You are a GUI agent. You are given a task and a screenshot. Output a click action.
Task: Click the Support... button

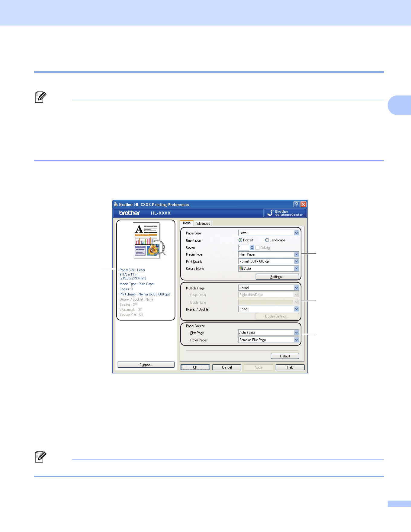tap(146, 365)
